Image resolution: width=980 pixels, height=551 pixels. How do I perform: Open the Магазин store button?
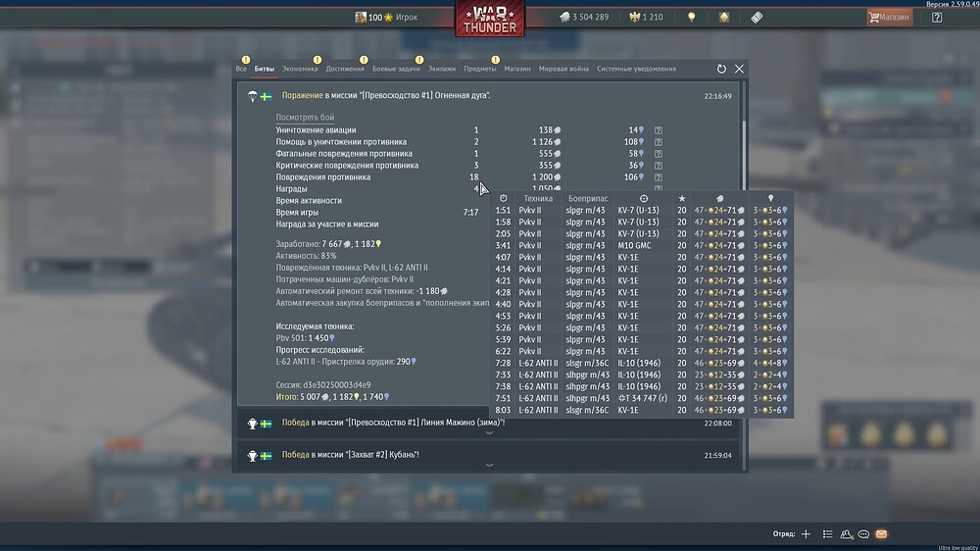[x=890, y=17]
